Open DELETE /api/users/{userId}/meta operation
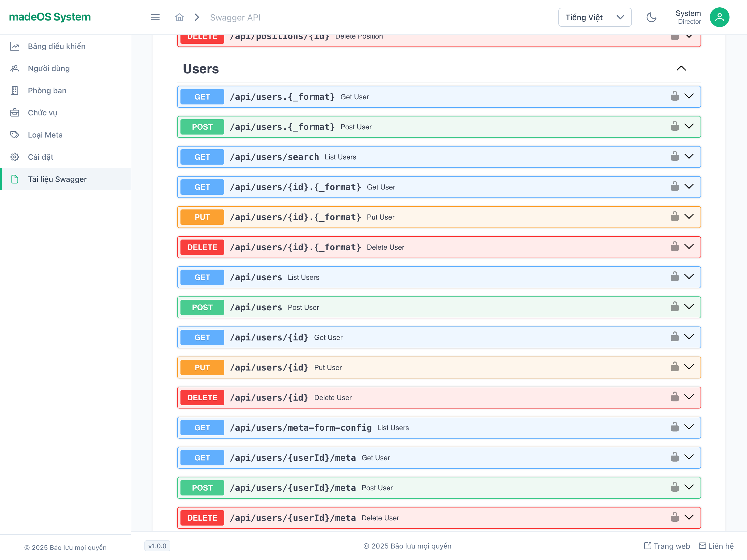This screenshot has width=747, height=560. coord(439,518)
